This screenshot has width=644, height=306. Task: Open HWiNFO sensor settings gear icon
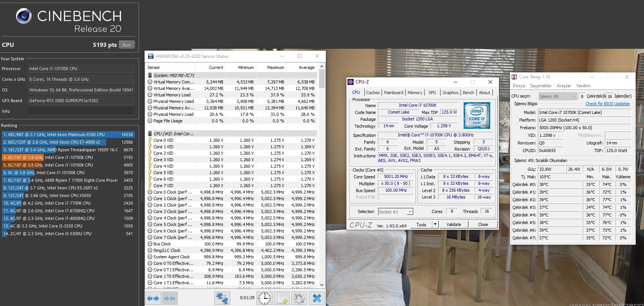pos(299,298)
